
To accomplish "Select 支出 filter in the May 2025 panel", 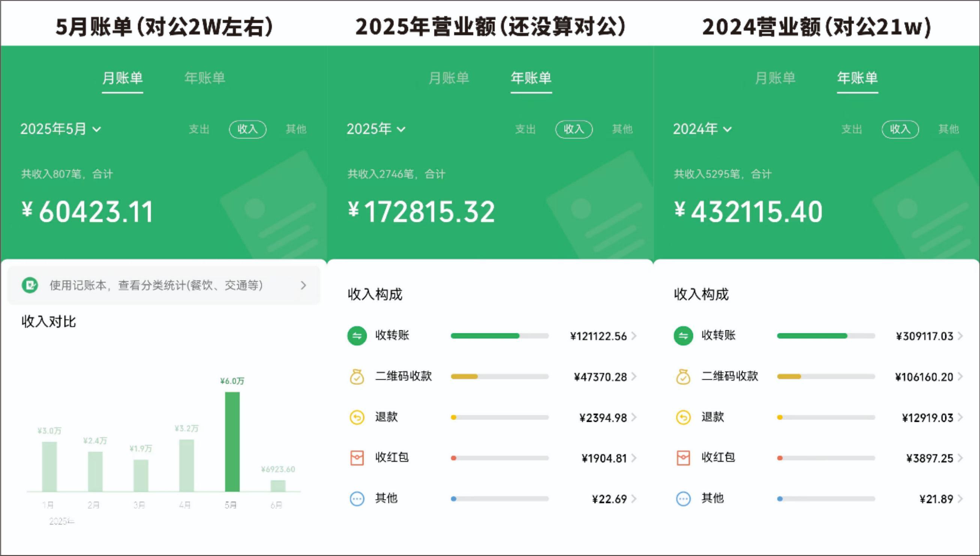I will click(199, 129).
